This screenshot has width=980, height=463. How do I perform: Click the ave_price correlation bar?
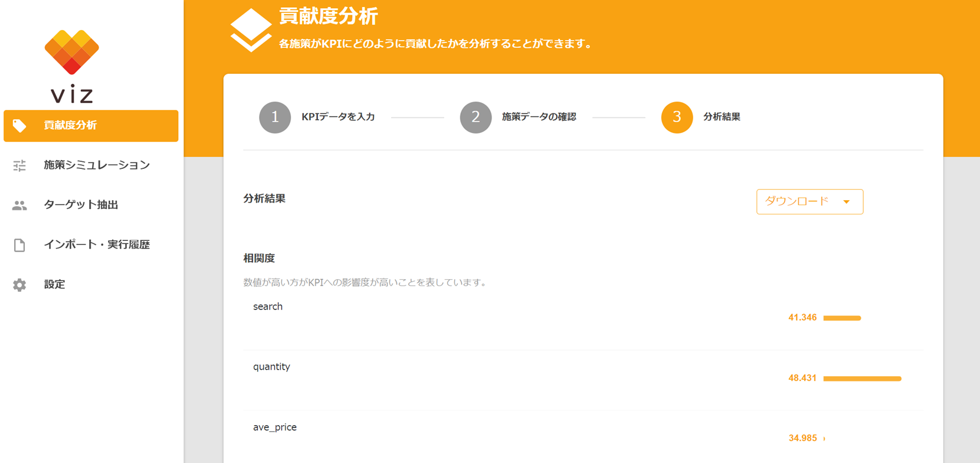coord(824,439)
